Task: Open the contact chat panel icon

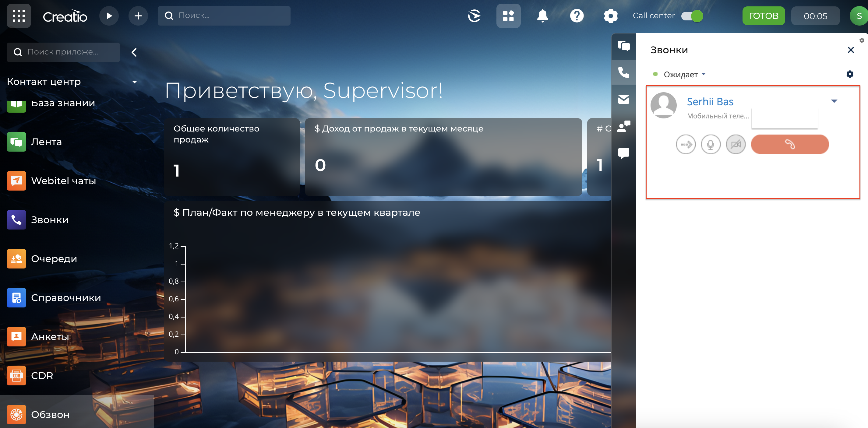Action: 623,126
